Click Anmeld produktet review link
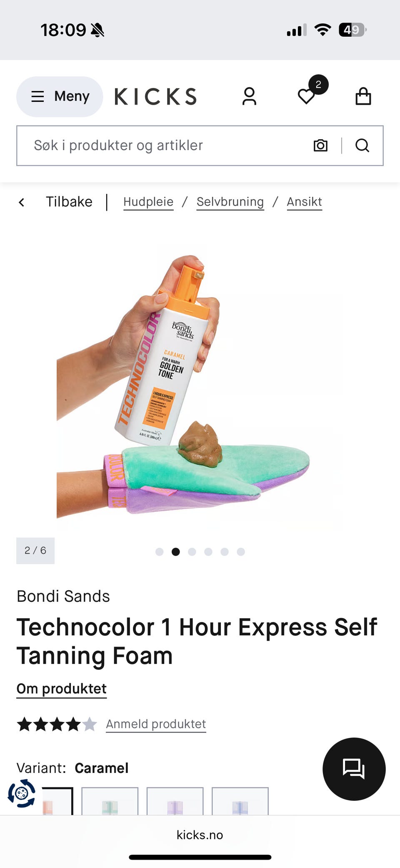The width and height of the screenshot is (400, 868). pyautogui.click(x=156, y=724)
